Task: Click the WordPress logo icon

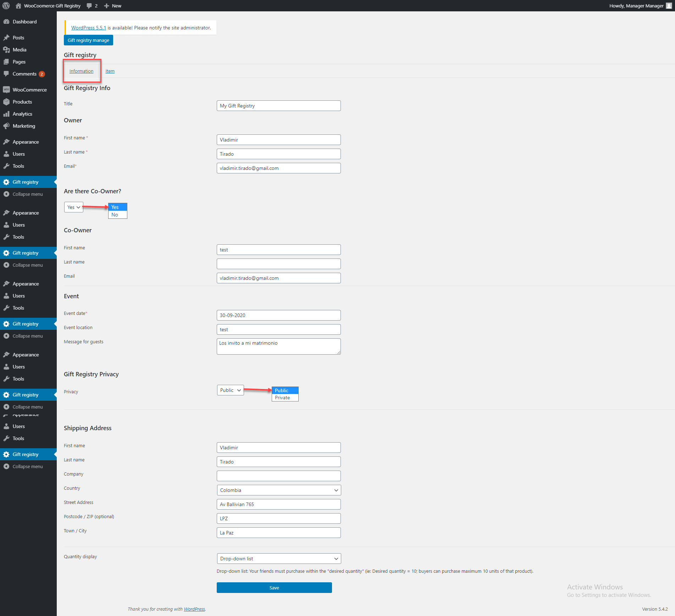Action: pyautogui.click(x=6, y=6)
